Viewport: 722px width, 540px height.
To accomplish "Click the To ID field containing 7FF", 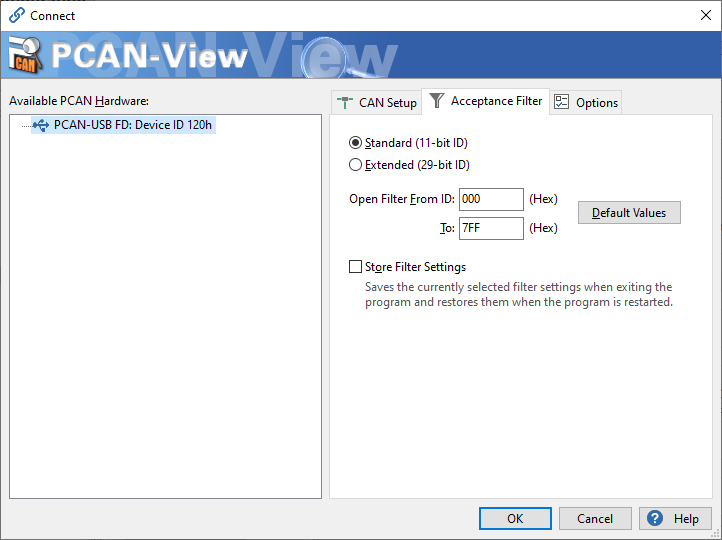I will pyautogui.click(x=491, y=228).
